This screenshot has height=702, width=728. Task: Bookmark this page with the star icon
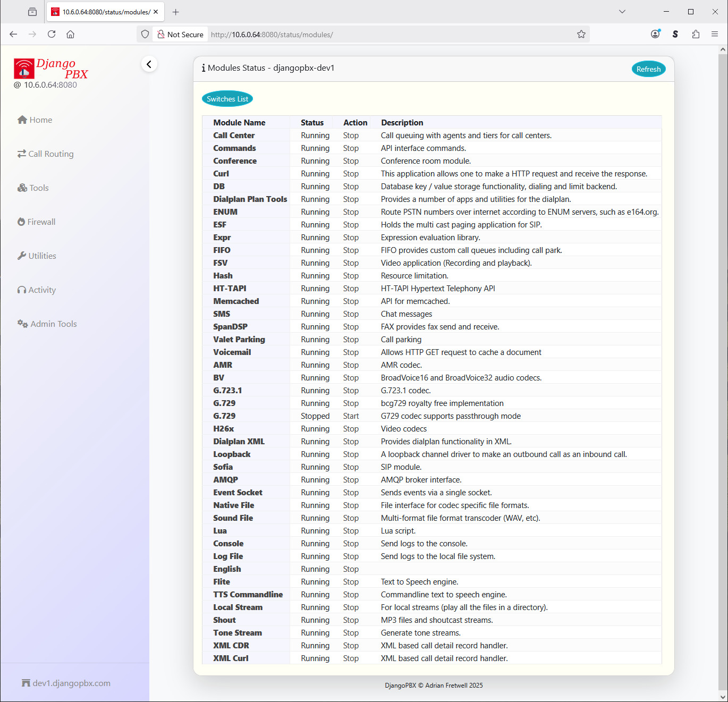coord(581,35)
